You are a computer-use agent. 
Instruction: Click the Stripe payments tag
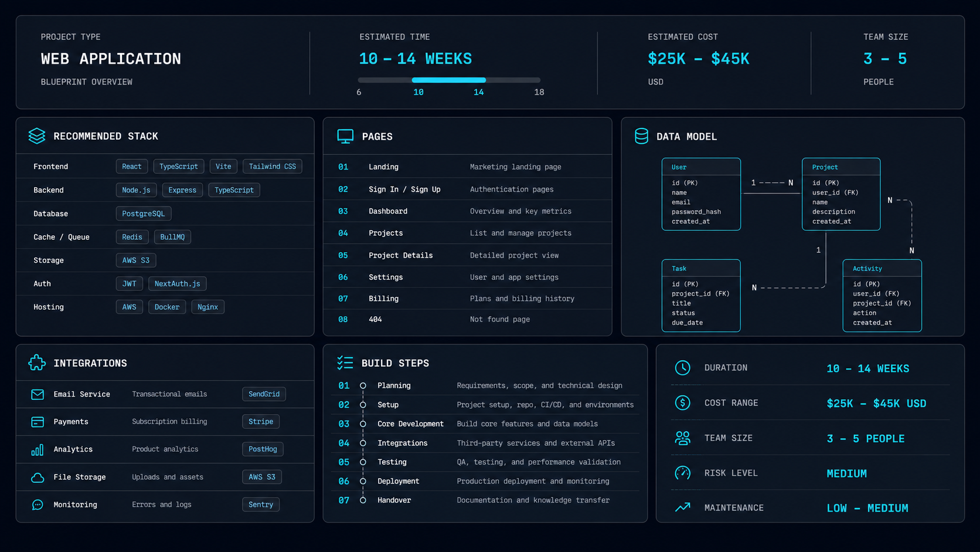[x=261, y=422]
